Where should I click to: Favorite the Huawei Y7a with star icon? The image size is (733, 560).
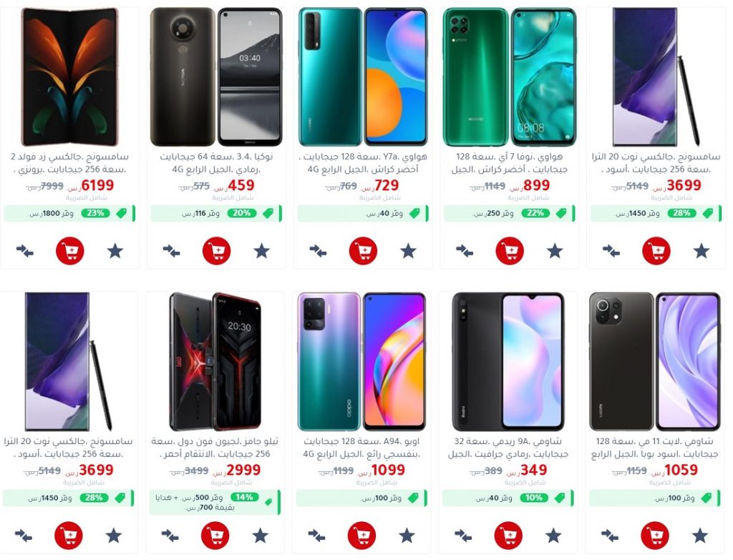pyautogui.click(x=408, y=251)
